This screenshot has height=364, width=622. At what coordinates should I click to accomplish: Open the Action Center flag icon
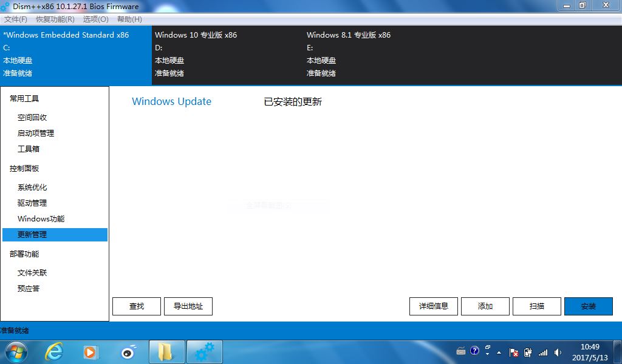(514, 352)
